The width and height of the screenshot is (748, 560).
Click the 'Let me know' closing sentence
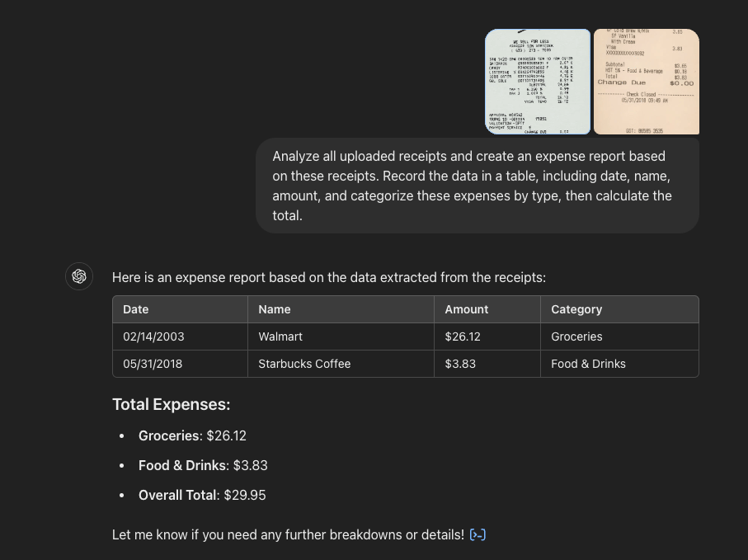coord(288,534)
